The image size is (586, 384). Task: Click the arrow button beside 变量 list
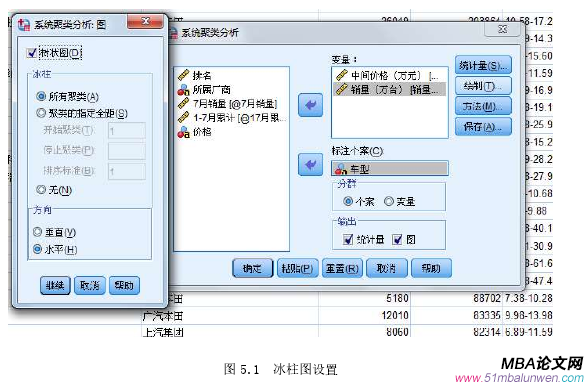tap(310, 105)
